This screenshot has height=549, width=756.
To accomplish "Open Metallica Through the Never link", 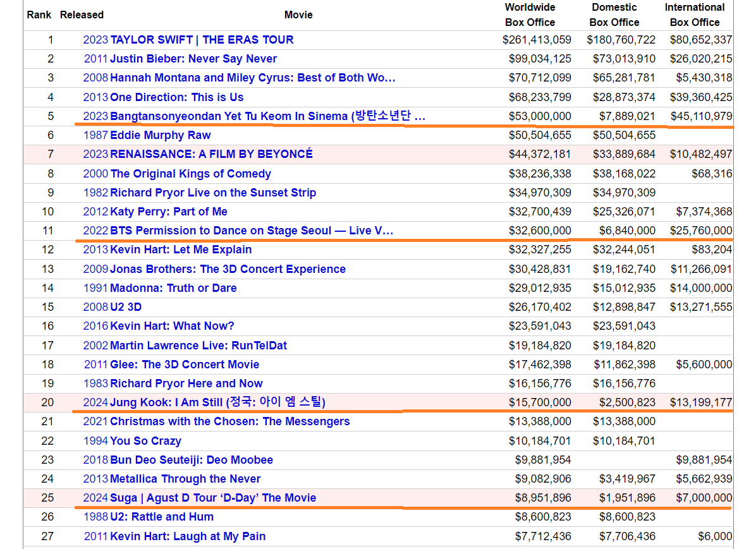I will tap(185, 479).
